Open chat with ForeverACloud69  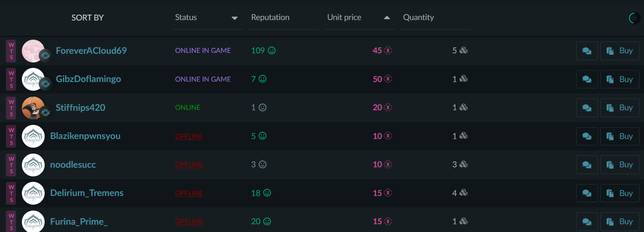tap(587, 51)
